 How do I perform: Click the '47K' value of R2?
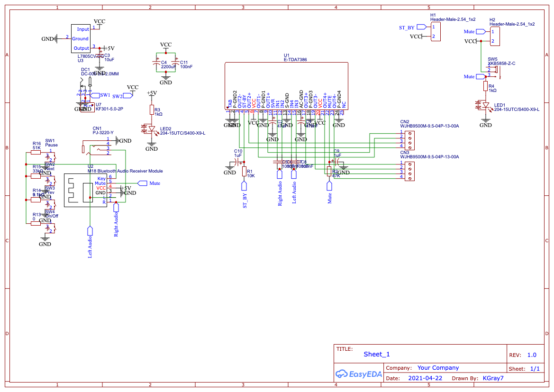[x=336, y=176]
